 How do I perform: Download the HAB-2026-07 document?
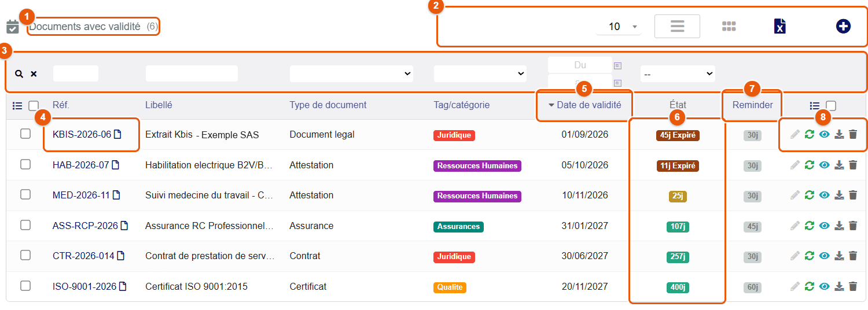(x=839, y=165)
